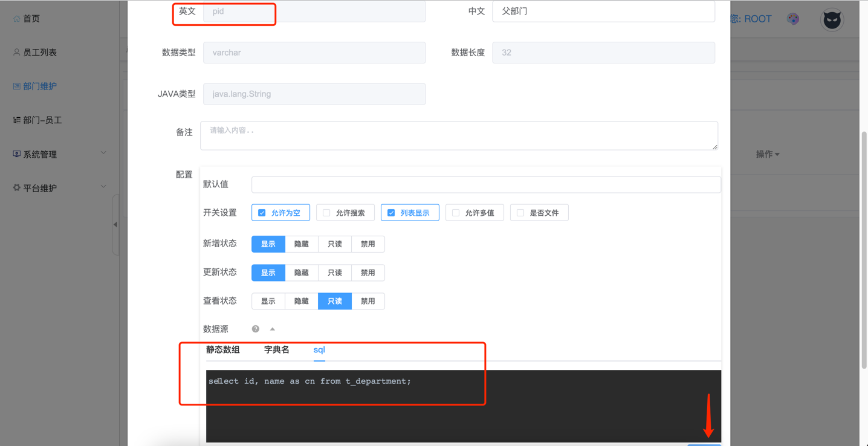This screenshot has height=446, width=868.
Task: Enable the 是否文件 checkbox
Action: point(520,213)
